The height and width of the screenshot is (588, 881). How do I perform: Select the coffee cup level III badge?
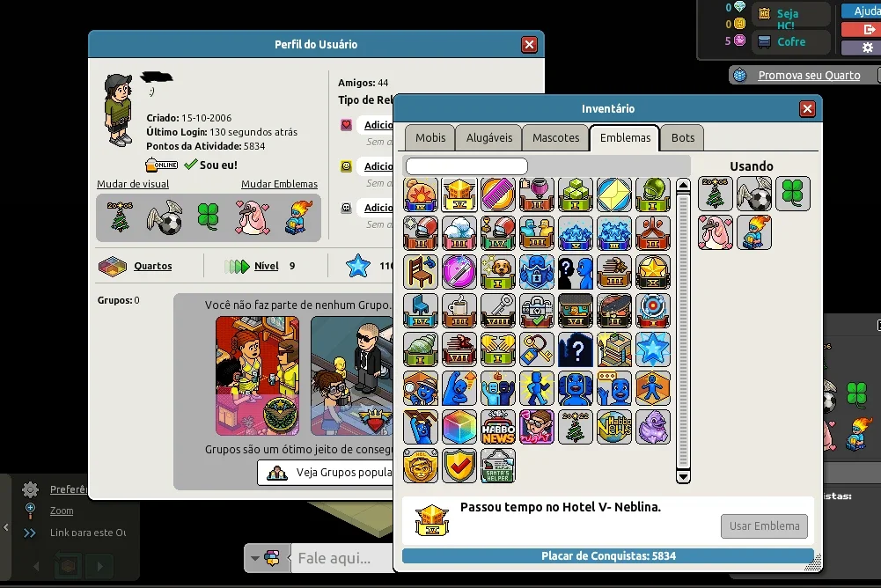[459, 311]
